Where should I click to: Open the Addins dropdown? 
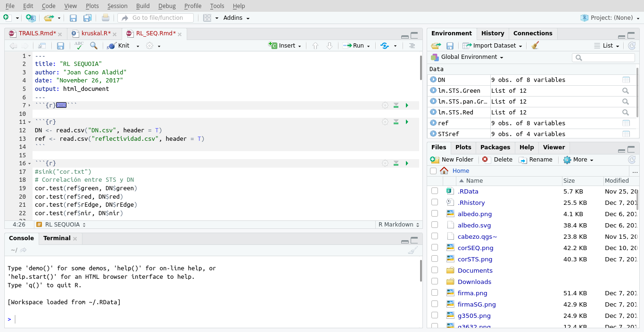tap(236, 18)
